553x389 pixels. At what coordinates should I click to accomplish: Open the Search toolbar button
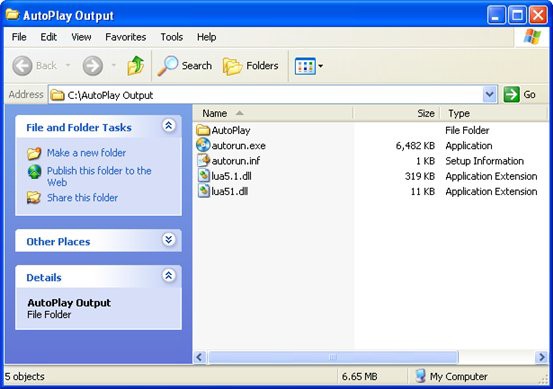coord(184,66)
